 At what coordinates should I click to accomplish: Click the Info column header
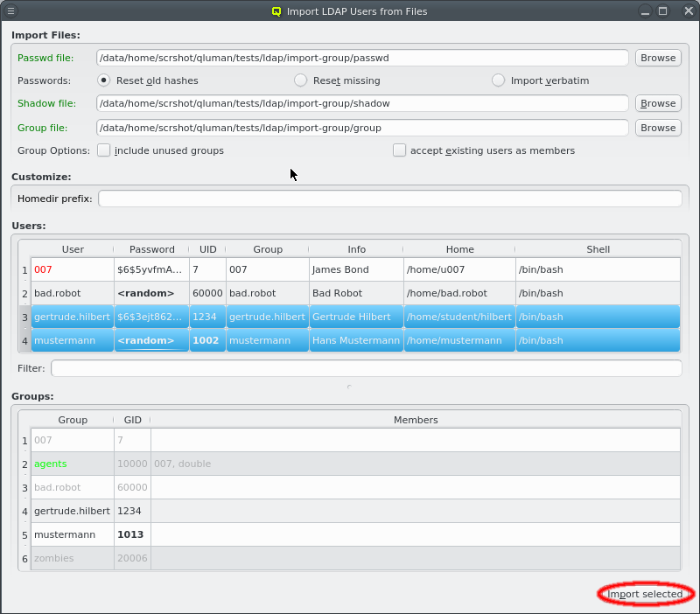click(x=356, y=249)
